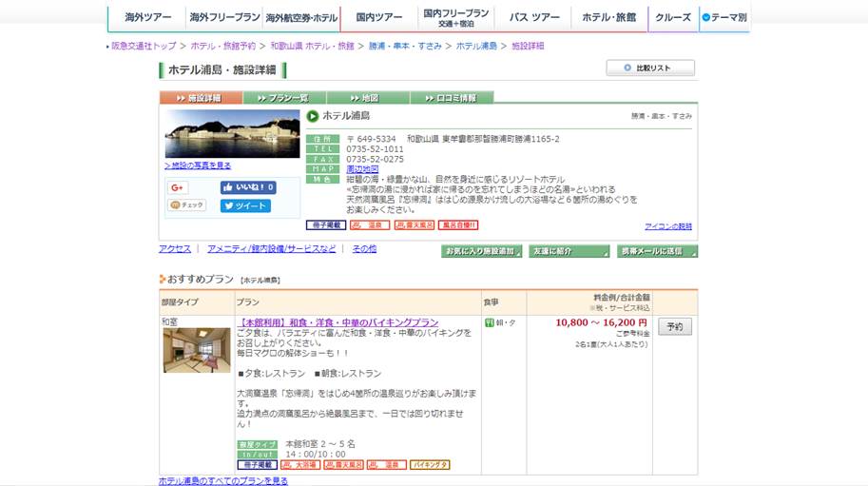The width and height of the screenshot is (868, 486).
Task: Jump to the アクセス section
Action: 175,249
